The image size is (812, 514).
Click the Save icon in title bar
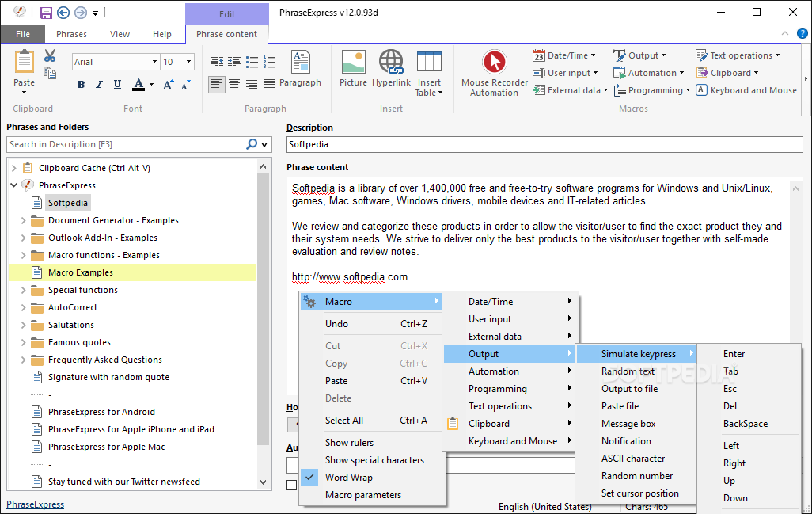coord(46,13)
